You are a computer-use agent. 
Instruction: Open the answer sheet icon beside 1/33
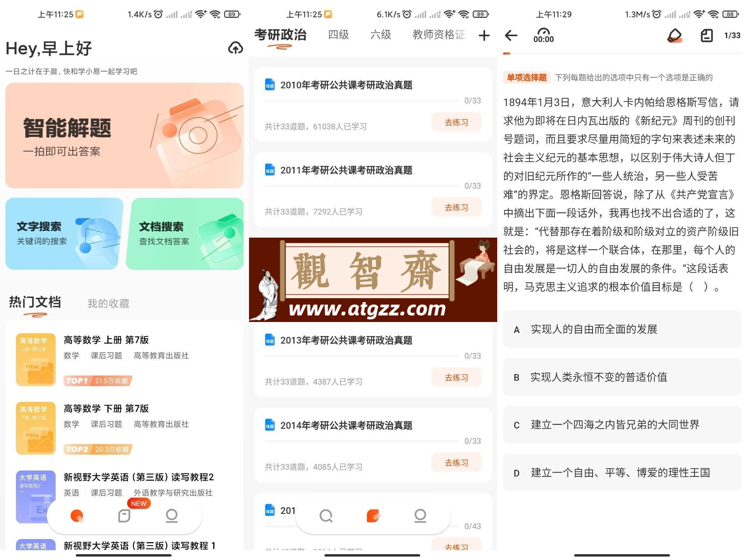707,35
